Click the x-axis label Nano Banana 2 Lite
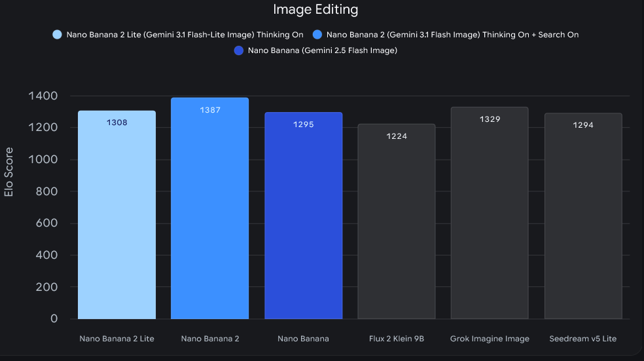 [116, 339]
